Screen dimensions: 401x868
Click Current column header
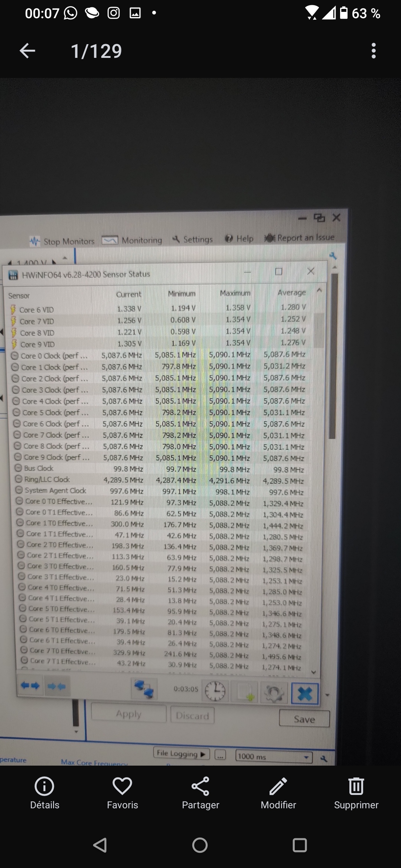pyautogui.click(x=128, y=294)
